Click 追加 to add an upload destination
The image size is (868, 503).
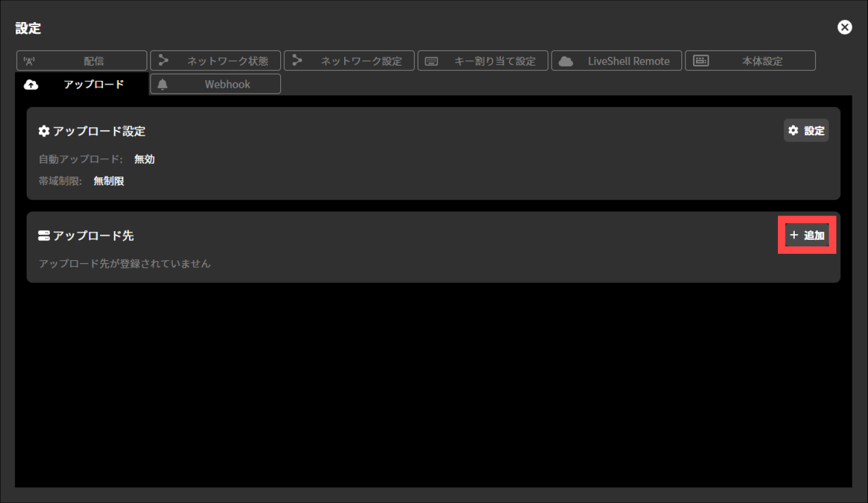(807, 235)
